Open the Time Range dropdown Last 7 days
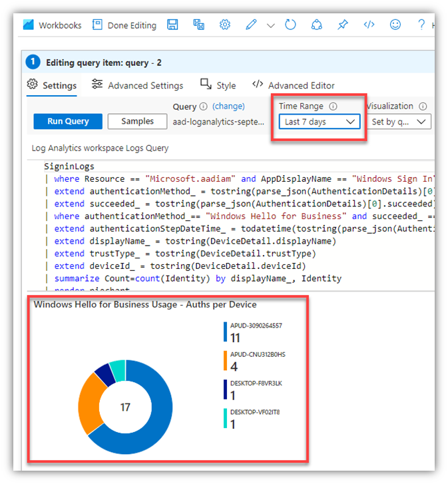Screen dimensions: 448x484 pos(320,122)
